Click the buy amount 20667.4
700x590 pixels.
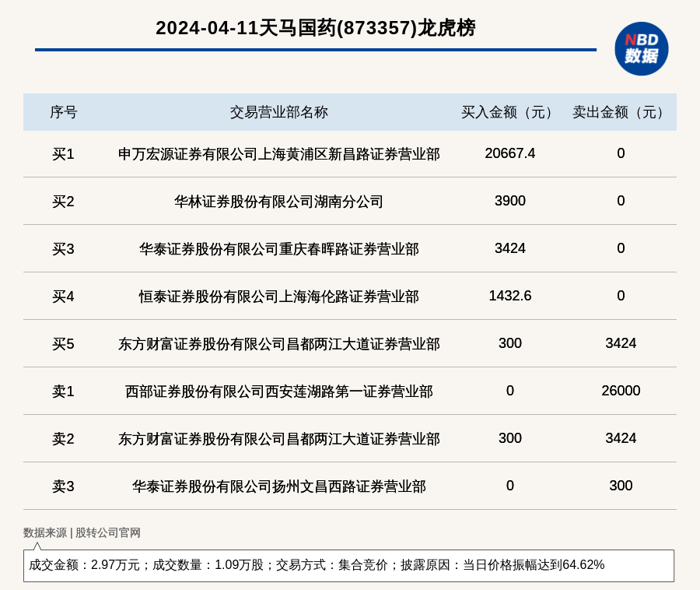tap(509, 153)
